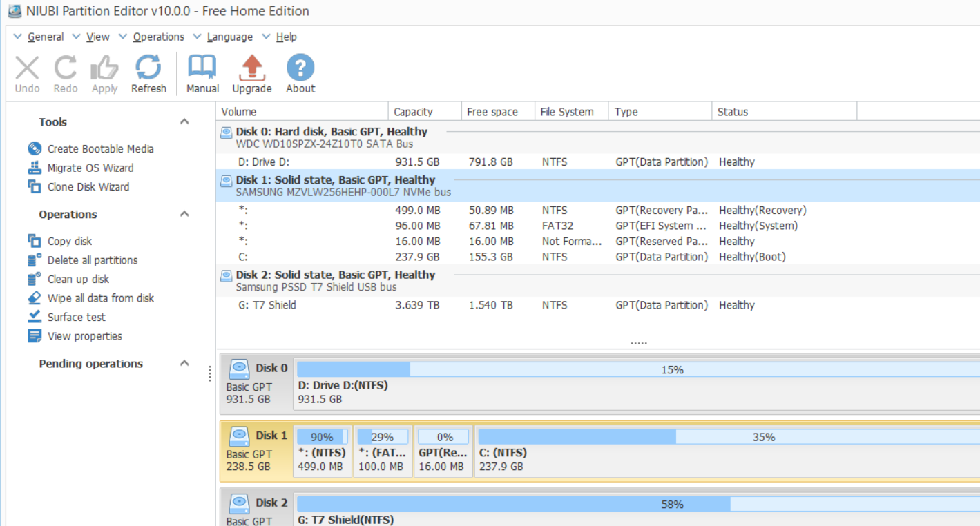Click the View properties icon
980x526 pixels.
(x=35, y=336)
